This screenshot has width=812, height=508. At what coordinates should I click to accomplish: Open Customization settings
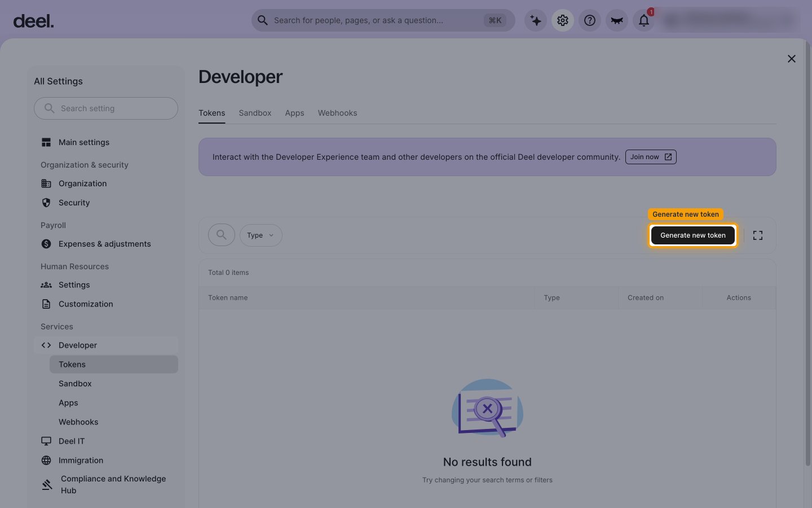(106, 304)
